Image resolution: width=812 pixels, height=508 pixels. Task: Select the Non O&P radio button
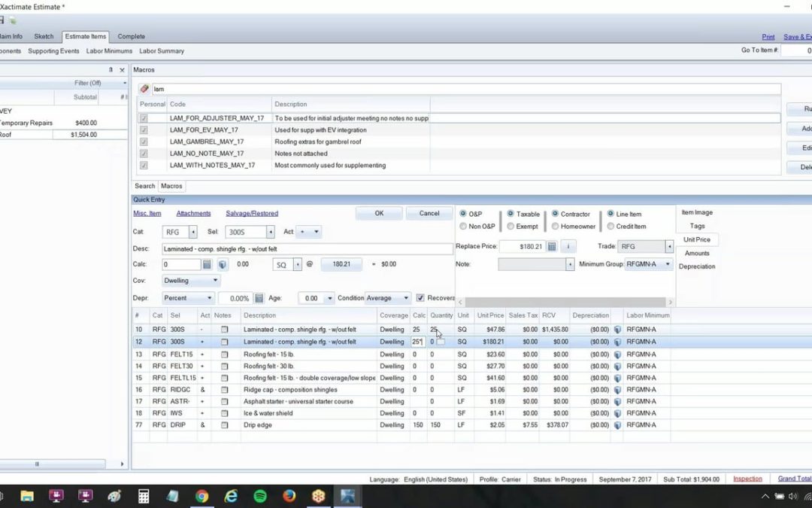[x=463, y=226]
